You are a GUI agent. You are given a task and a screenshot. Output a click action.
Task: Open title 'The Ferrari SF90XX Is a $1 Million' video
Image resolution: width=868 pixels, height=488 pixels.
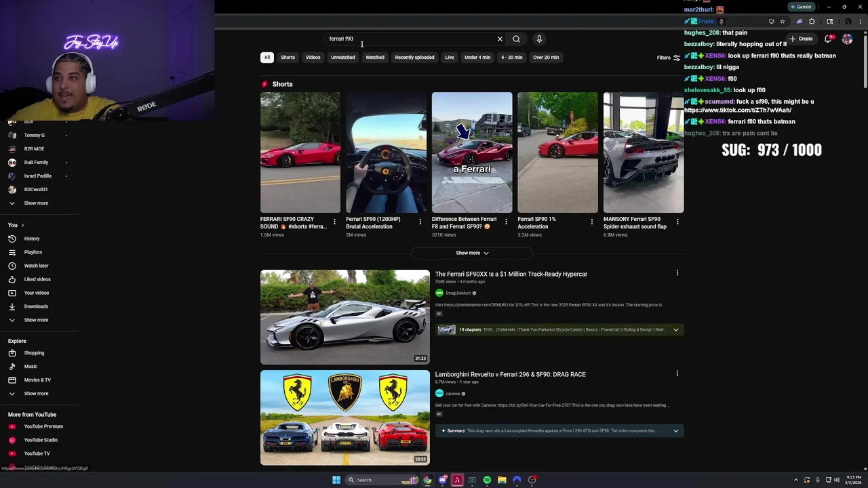point(511,274)
